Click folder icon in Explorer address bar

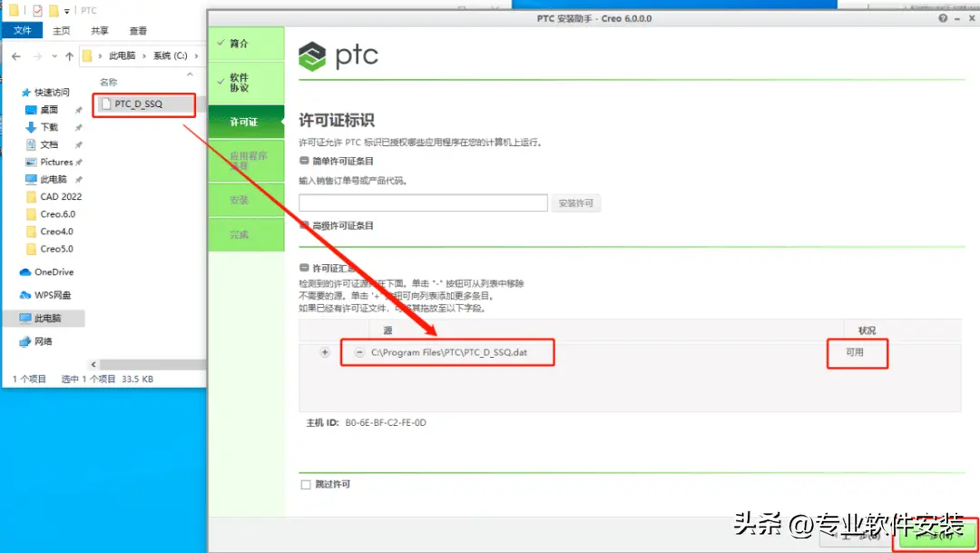pyautogui.click(x=87, y=56)
